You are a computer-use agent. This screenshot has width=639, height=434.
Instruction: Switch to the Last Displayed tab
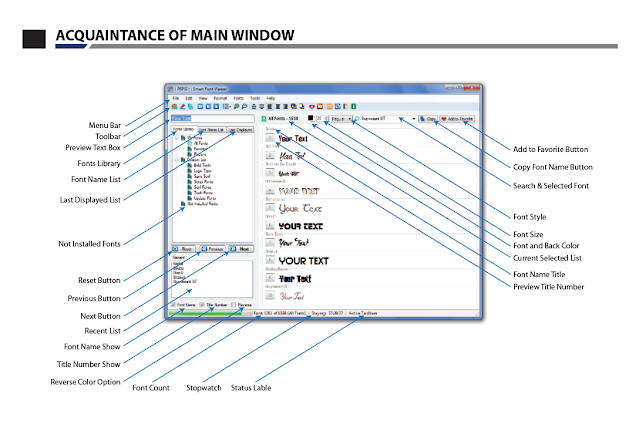click(x=240, y=130)
